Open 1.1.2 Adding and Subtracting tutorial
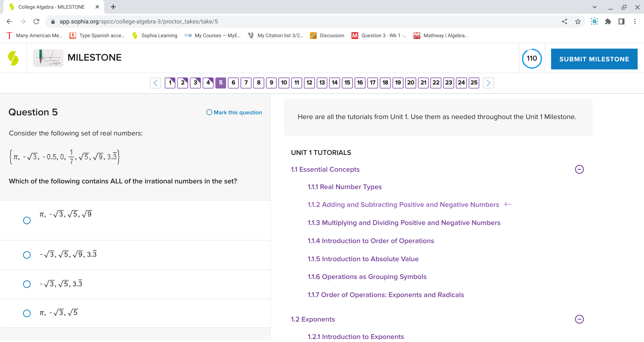Screen dimensions: 644x342 coord(403,205)
